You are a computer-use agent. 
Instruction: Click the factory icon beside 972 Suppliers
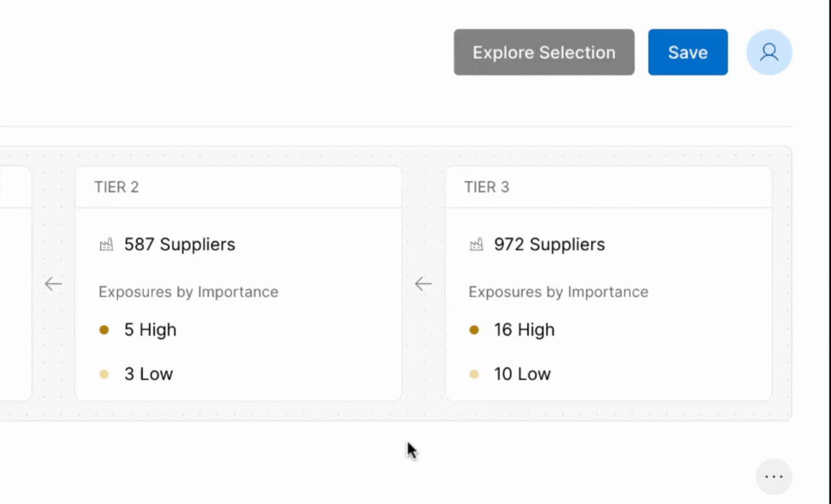coord(476,245)
